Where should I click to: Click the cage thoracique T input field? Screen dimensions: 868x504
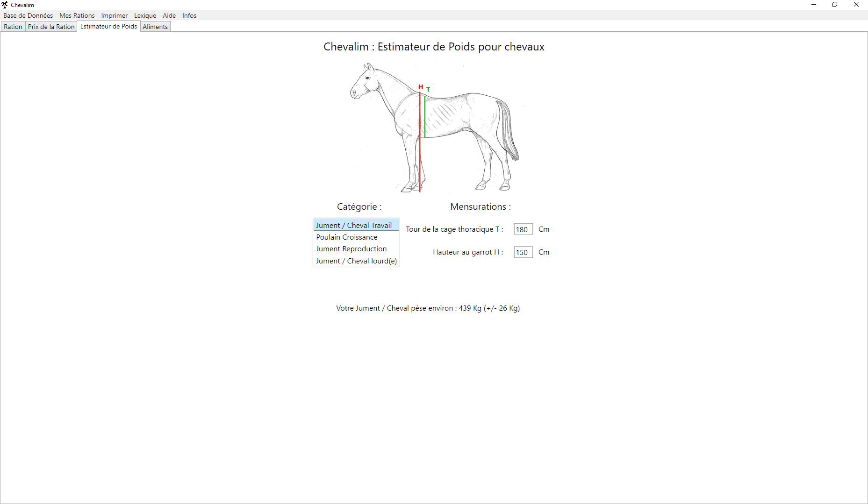click(523, 229)
